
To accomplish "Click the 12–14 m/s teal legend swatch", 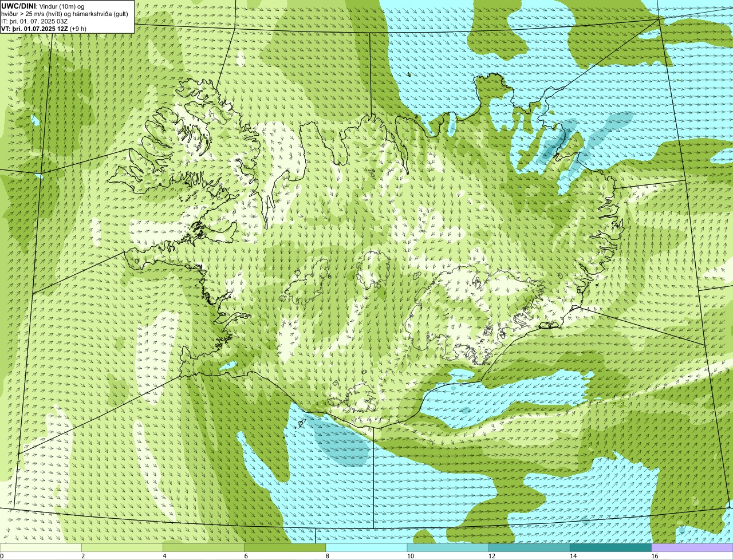I will pos(529,547).
